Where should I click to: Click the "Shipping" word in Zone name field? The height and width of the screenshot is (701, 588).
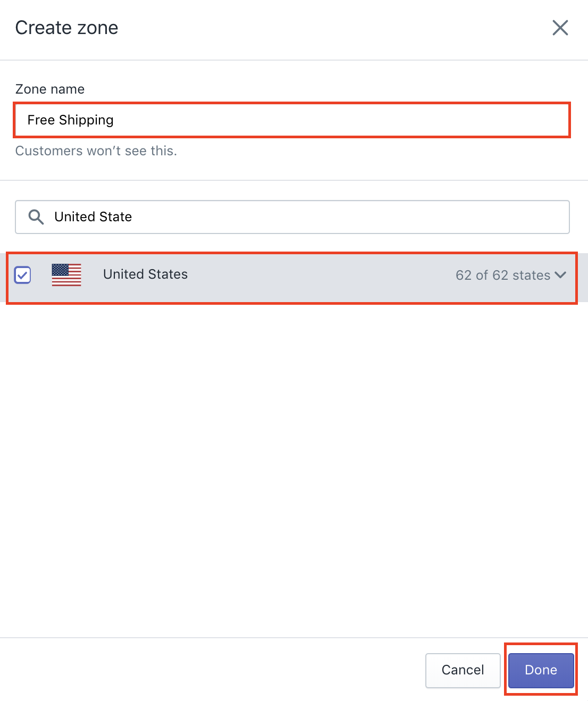point(86,120)
